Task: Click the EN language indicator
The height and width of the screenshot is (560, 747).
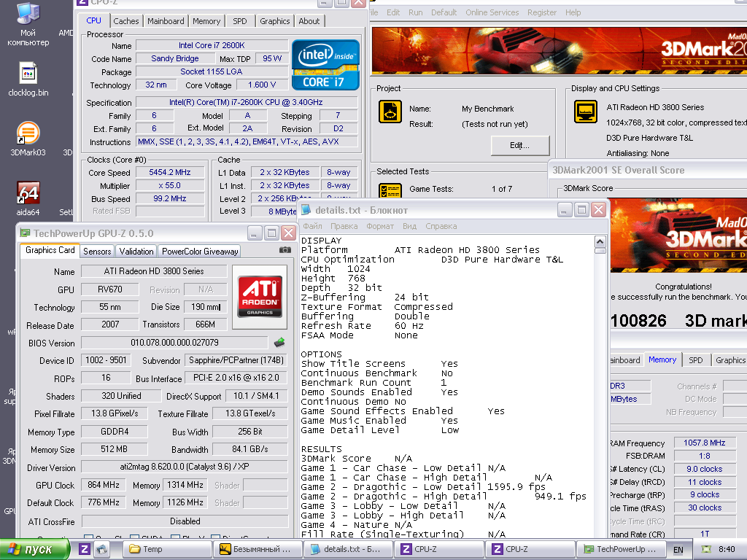Action: pos(678,550)
